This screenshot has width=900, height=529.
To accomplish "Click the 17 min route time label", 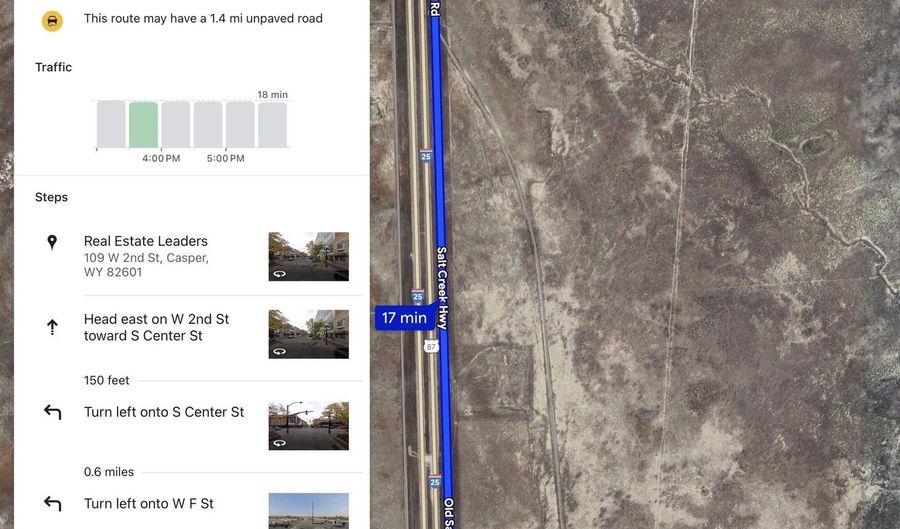I will [x=405, y=317].
